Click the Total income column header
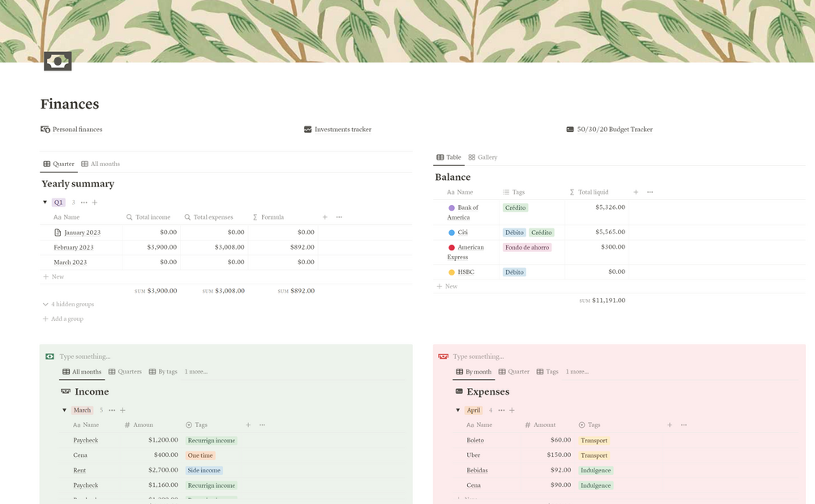Viewport: 815px width, 504px height. click(x=148, y=217)
